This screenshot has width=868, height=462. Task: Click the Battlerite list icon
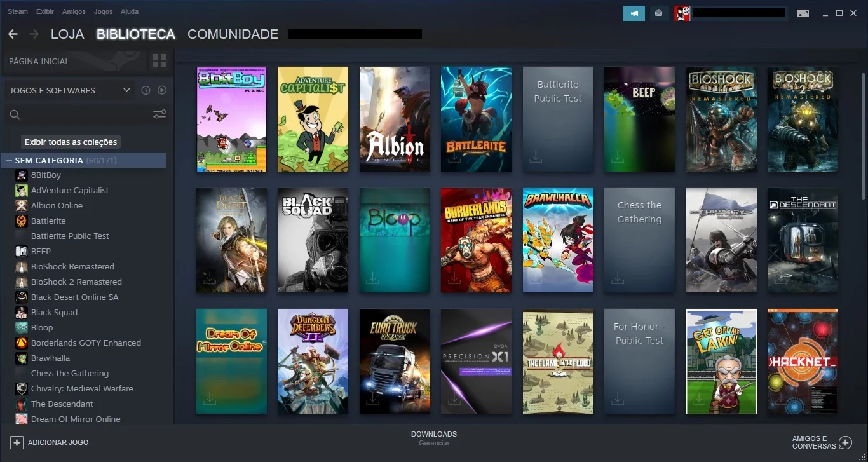coord(22,221)
